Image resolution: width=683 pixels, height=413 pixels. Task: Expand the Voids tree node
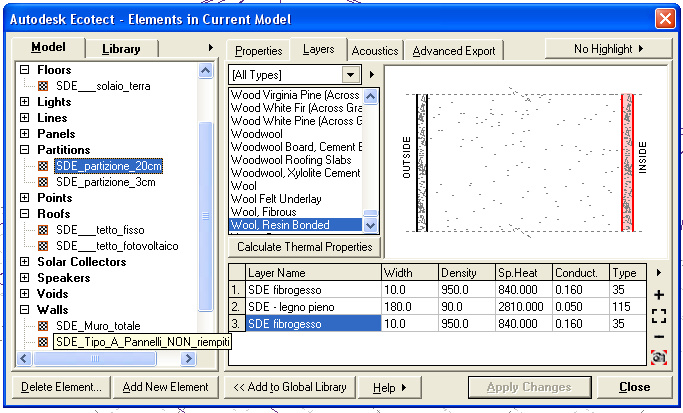pyautogui.click(x=25, y=294)
